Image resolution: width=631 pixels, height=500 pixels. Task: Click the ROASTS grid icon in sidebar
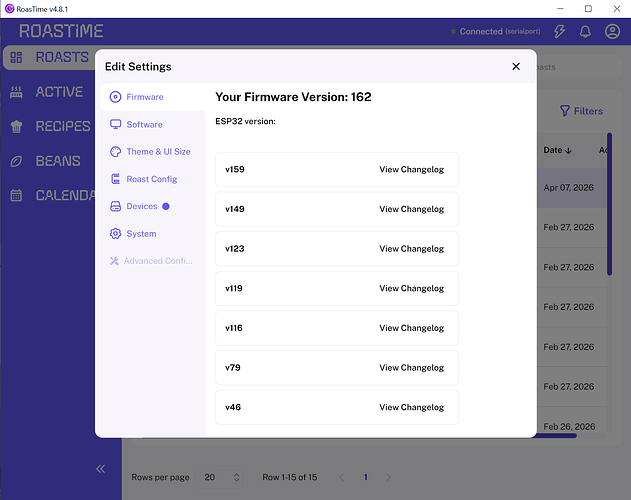[16, 58]
